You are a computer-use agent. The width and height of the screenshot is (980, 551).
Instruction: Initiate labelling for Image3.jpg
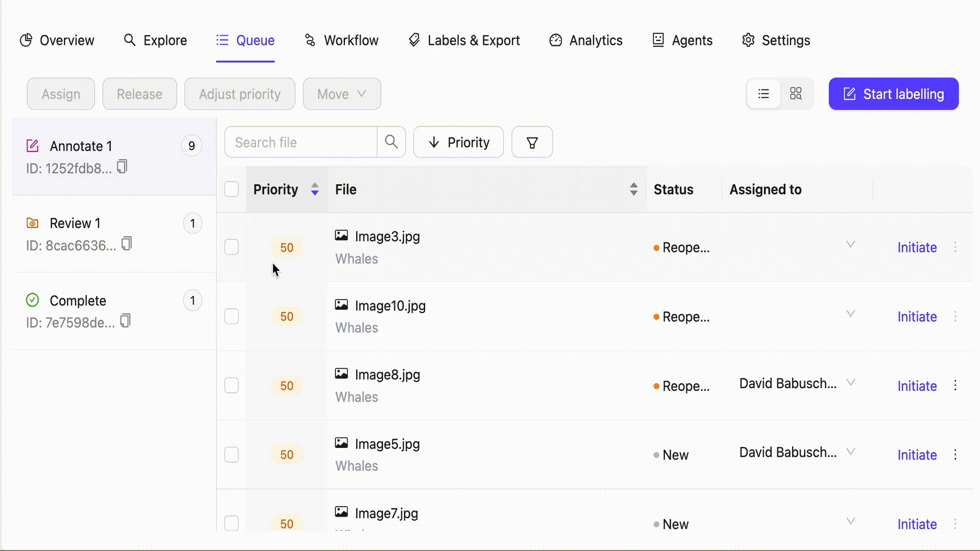pos(917,247)
